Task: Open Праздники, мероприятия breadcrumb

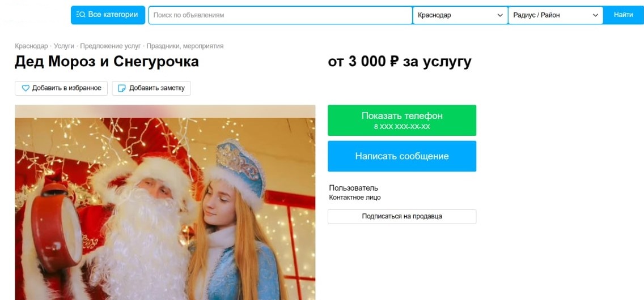Action: click(185, 46)
